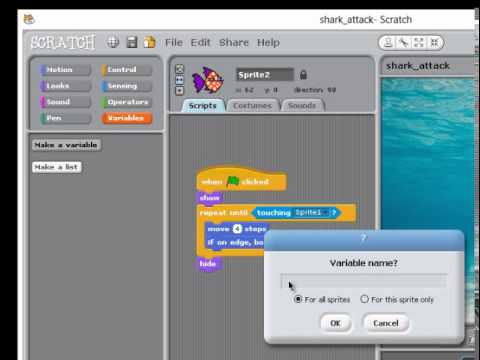Click the Scratch cat icon in title bar
The height and width of the screenshot is (360, 480).
tap(29, 19)
